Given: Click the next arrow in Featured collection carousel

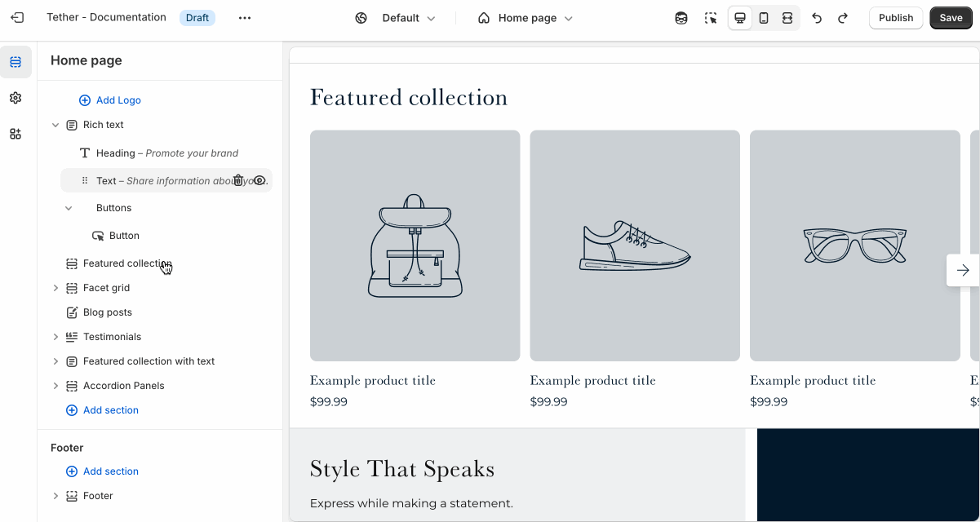Looking at the screenshot, I should (x=963, y=270).
